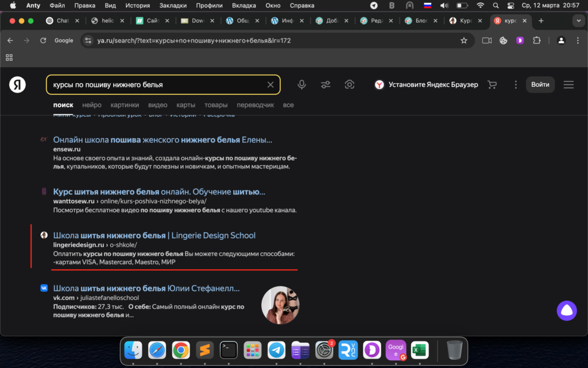Open the volume control in menu bar

(x=444, y=5)
